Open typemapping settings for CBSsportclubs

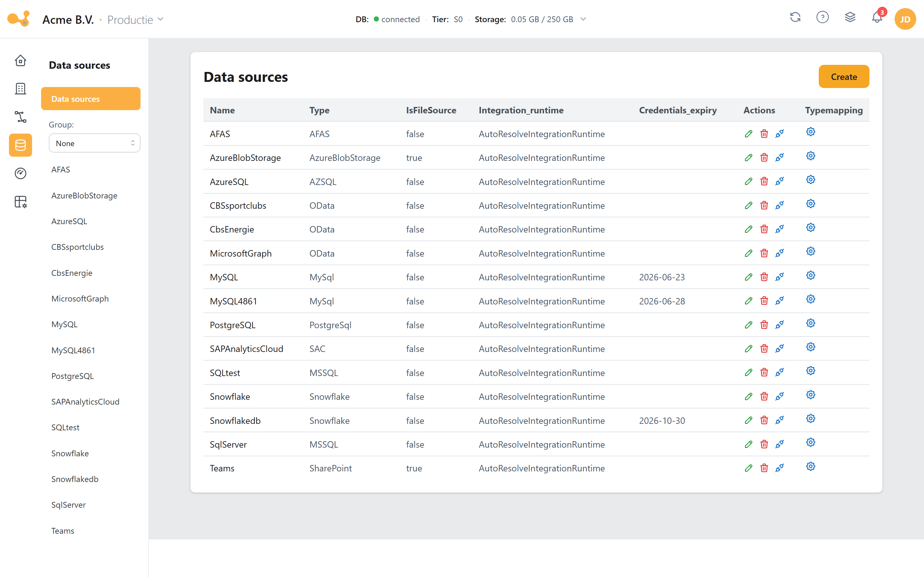tap(811, 204)
